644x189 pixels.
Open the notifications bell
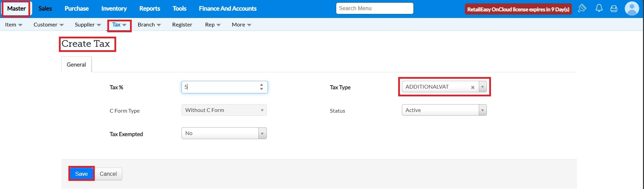(x=599, y=8)
